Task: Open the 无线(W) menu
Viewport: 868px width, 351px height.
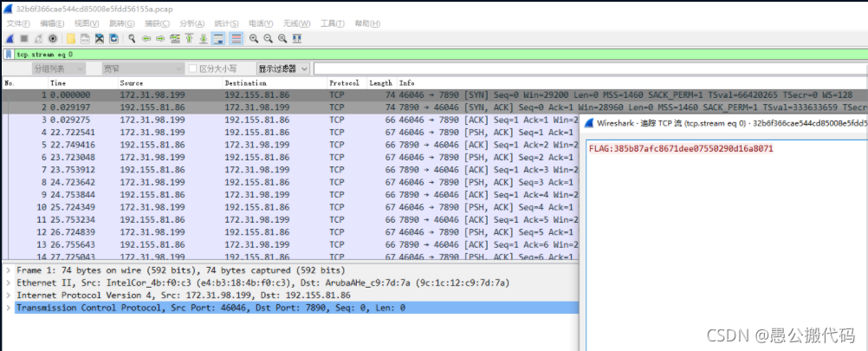Action: pyautogui.click(x=296, y=23)
